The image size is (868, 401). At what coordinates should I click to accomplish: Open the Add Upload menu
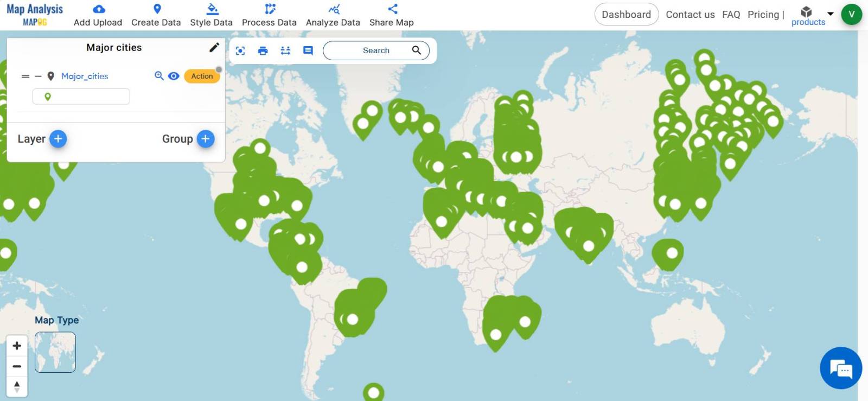click(98, 15)
